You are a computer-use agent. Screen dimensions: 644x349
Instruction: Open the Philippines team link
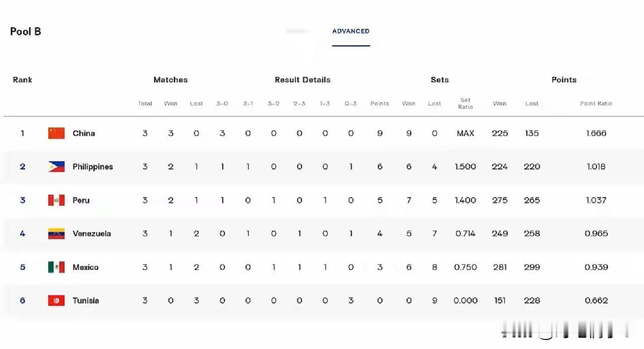click(93, 166)
